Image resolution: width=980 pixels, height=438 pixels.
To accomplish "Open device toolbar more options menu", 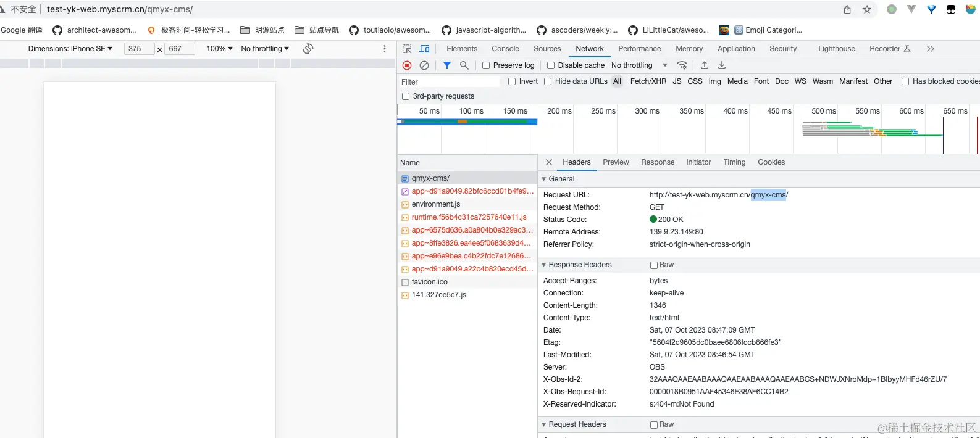I will pyautogui.click(x=385, y=49).
